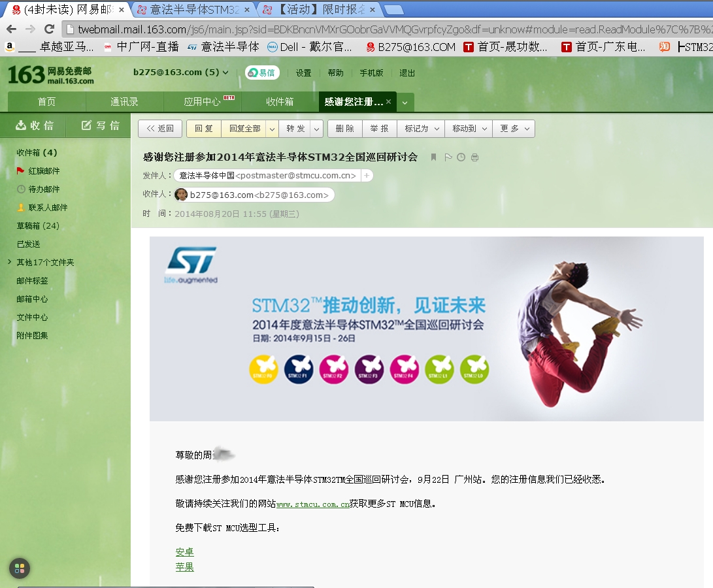This screenshot has height=588, width=713.
Task: Close the 感谢您注册 mail tab
Action: point(388,101)
